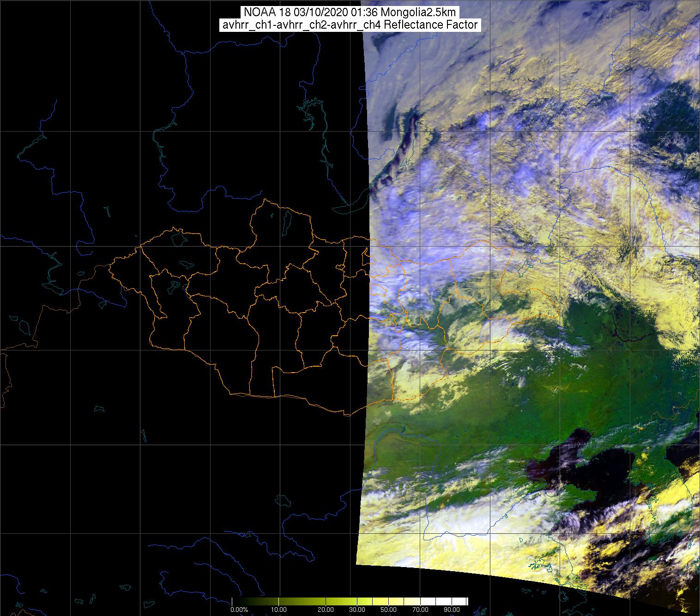700x616 pixels.
Task: Click the reflectance colorbar's bright yellow section
Action: [380, 602]
